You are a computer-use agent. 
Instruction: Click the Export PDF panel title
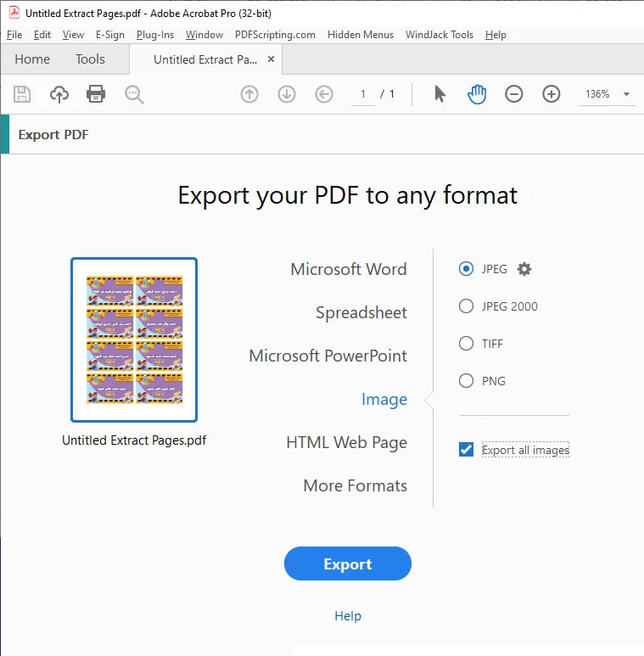point(53,135)
